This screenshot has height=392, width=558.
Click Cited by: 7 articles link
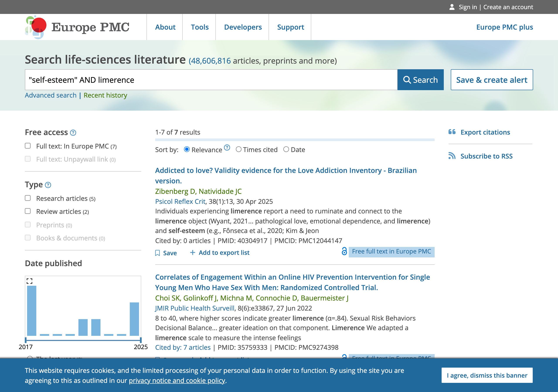183,348
